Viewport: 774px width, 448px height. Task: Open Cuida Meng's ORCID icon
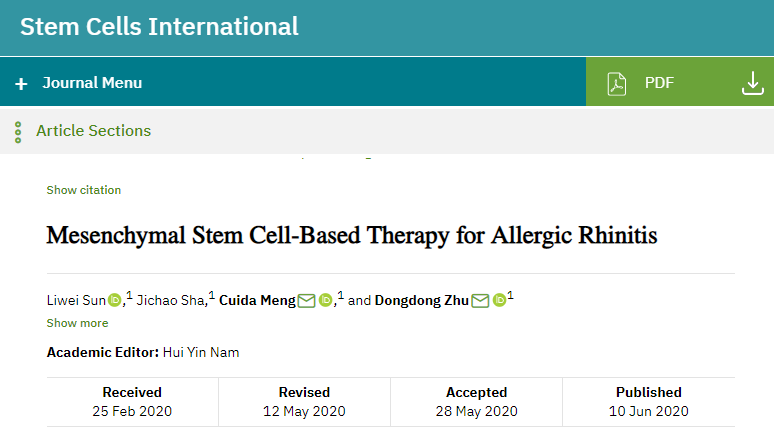coord(325,300)
